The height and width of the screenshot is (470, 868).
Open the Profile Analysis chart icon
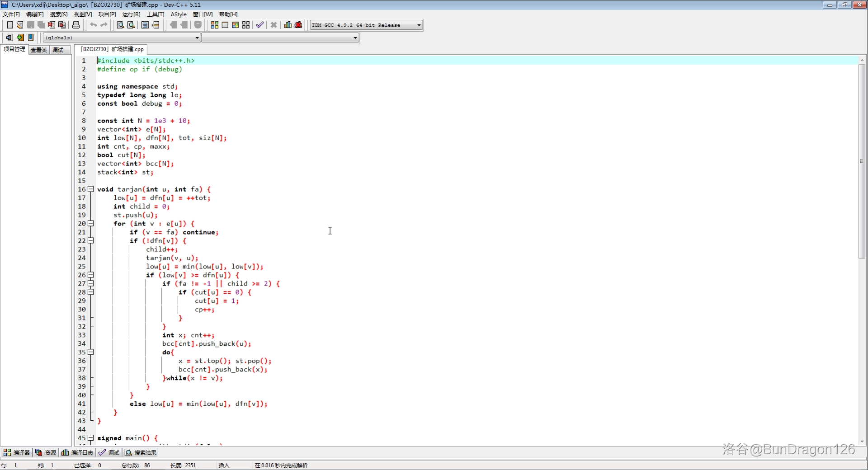(x=288, y=25)
